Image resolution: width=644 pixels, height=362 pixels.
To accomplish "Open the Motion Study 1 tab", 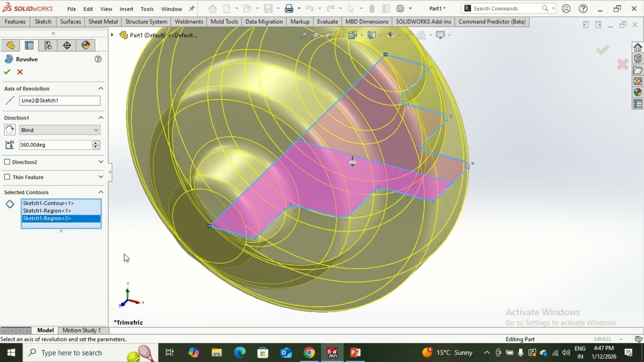I will point(82,330).
